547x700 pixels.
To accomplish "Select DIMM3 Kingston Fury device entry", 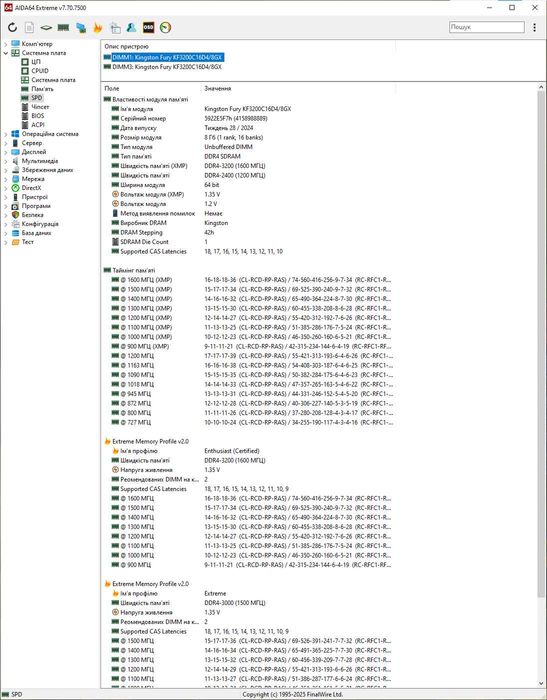I will (x=166, y=67).
